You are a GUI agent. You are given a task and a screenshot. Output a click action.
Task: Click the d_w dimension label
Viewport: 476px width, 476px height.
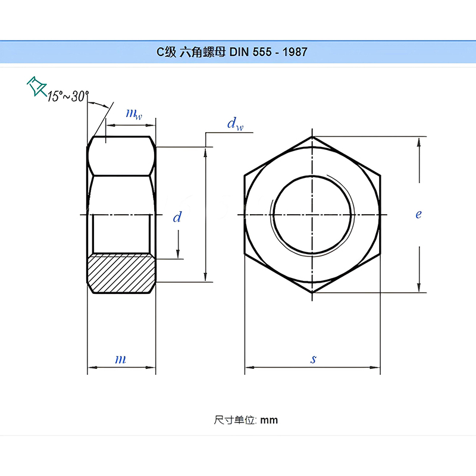(x=235, y=124)
